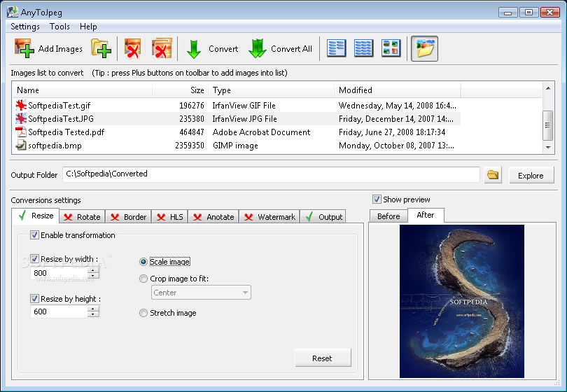Open the Help menu

[88, 27]
